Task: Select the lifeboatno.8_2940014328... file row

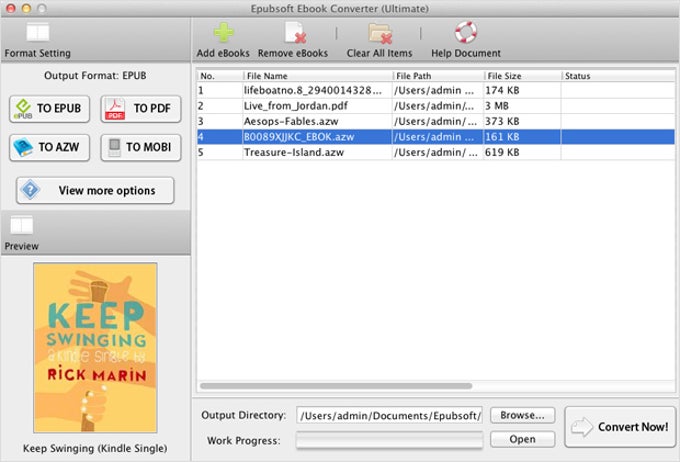Action: click(436, 90)
